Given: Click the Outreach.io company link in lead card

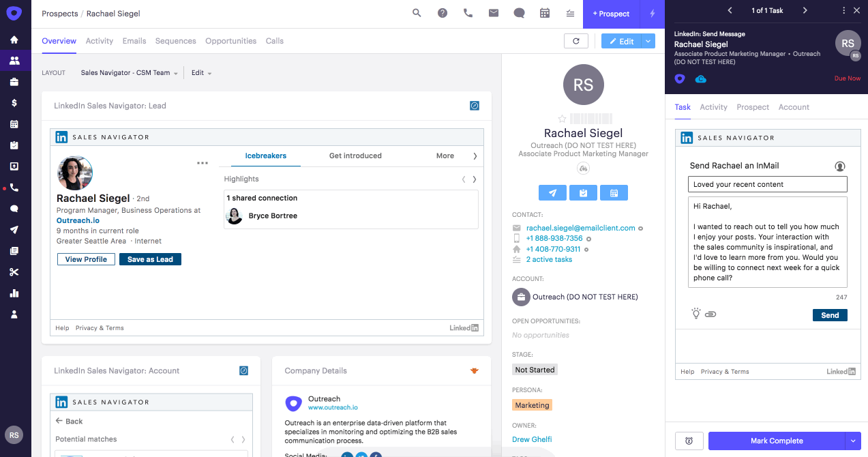Looking at the screenshot, I should point(78,220).
